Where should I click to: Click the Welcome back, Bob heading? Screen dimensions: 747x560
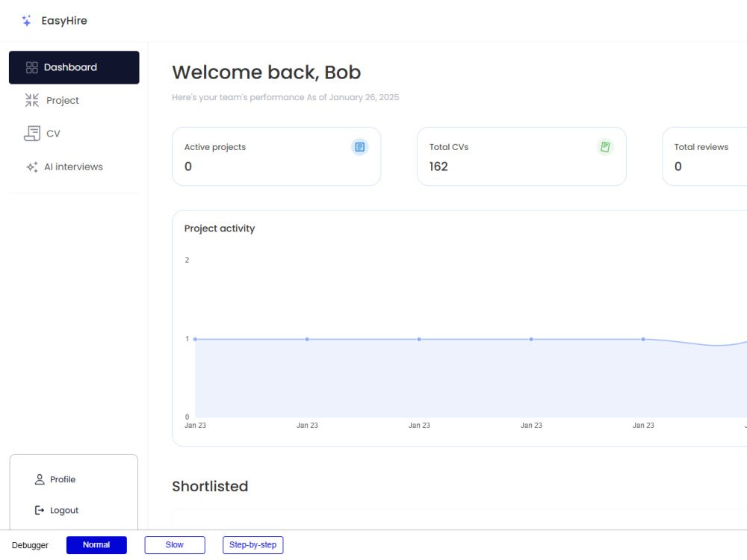(267, 72)
